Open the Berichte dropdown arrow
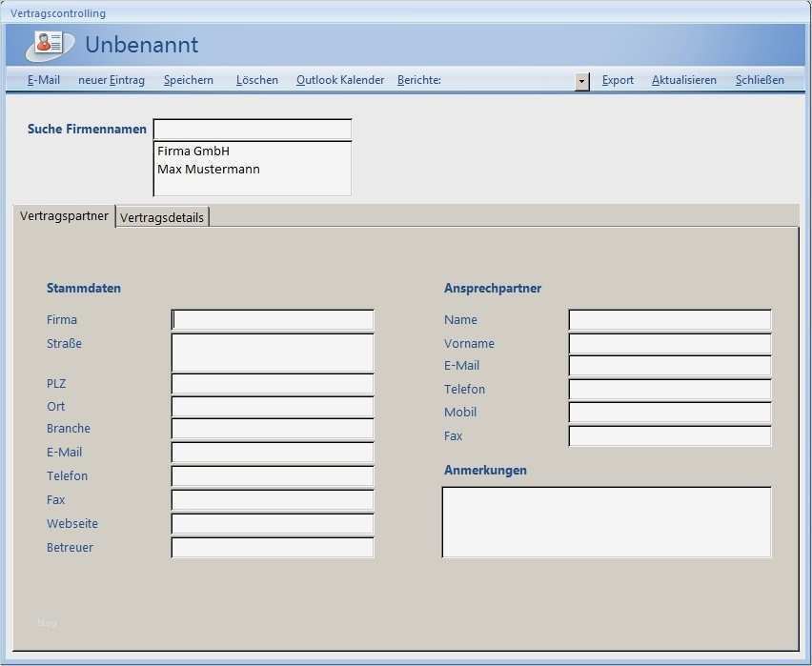Screen dimensions: 812x666 581,82
